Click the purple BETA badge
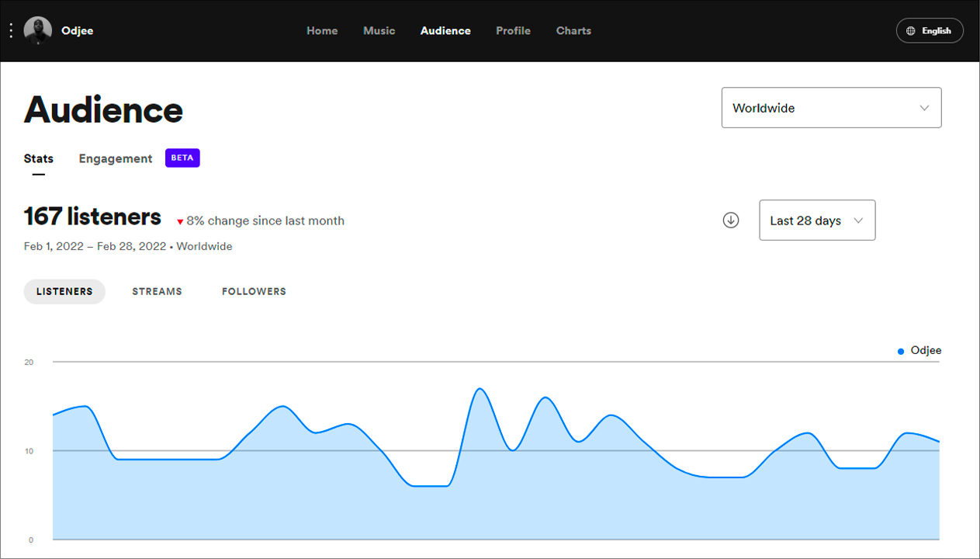The image size is (980, 559). [182, 158]
